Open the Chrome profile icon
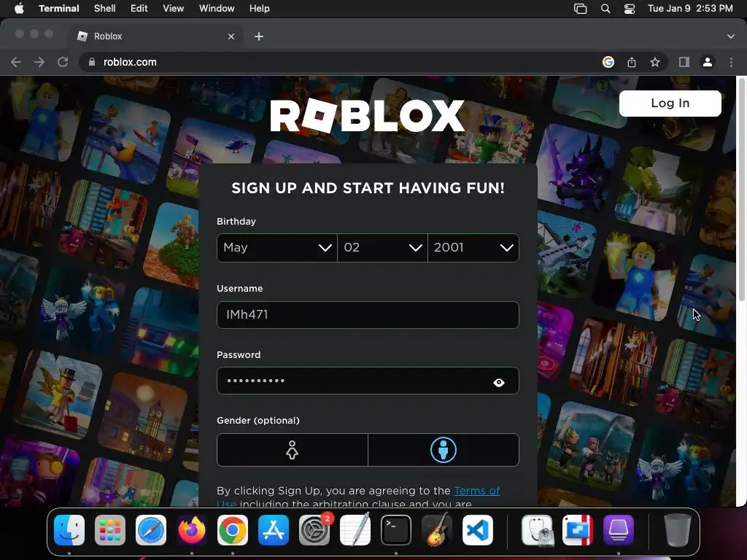747x560 pixels. [708, 62]
